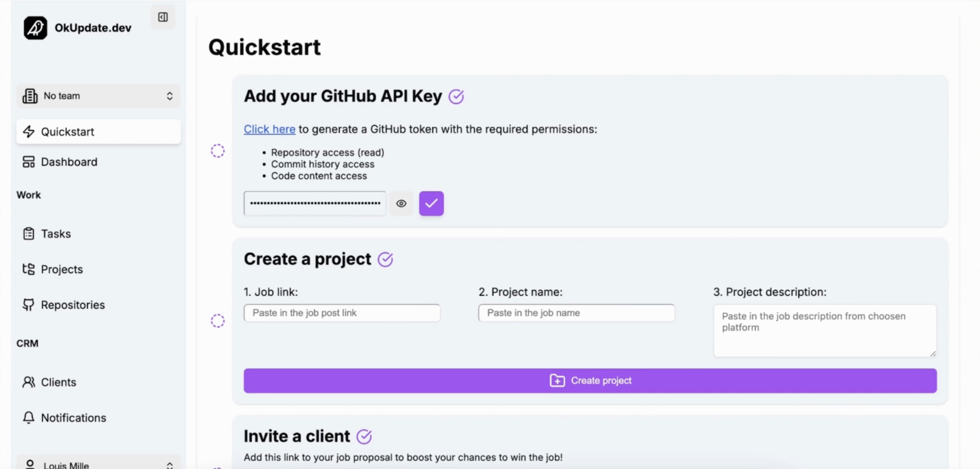Click the 'Work' section label
This screenshot has height=469, width=980.
click(x=29, y=195)
